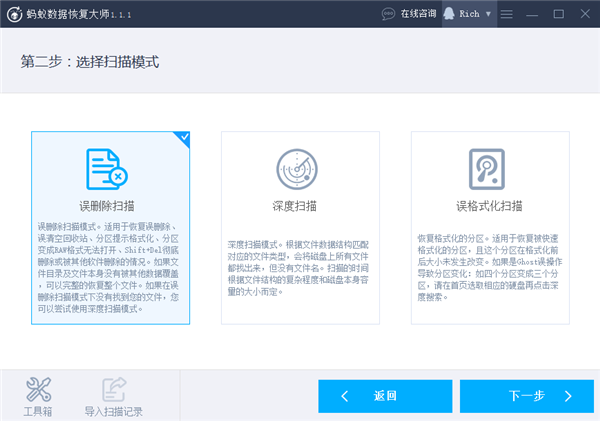Image resolution: width=600 pixels, height=421 pixels.
Task: Click the 深度扫描模式 description paragraph
Action: click(x=298, y=268)
